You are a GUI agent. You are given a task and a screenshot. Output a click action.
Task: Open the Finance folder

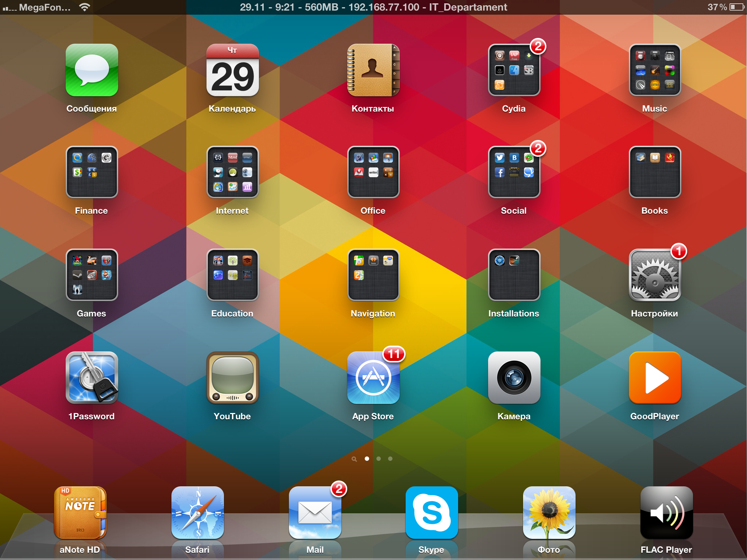92,172
